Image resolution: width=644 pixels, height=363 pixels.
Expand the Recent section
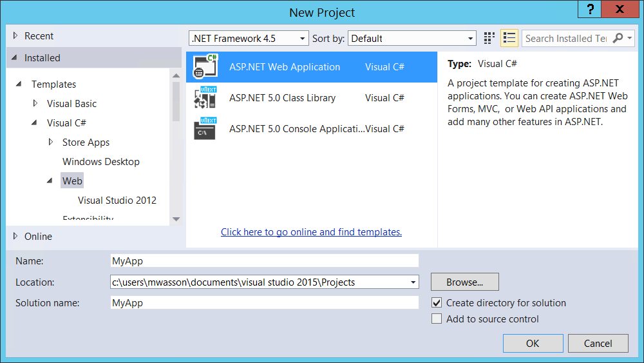point(15,35)
